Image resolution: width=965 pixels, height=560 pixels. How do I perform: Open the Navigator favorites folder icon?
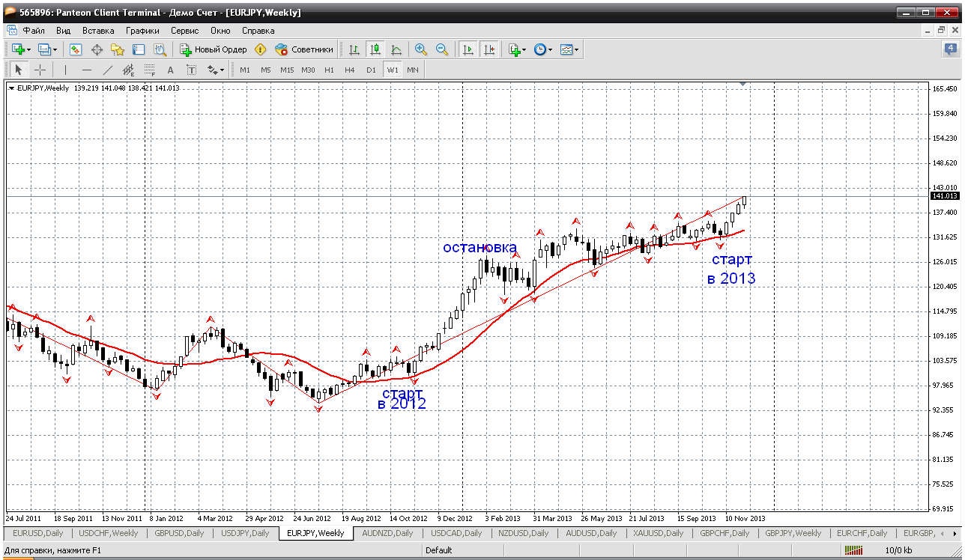[x=118, y=49]
